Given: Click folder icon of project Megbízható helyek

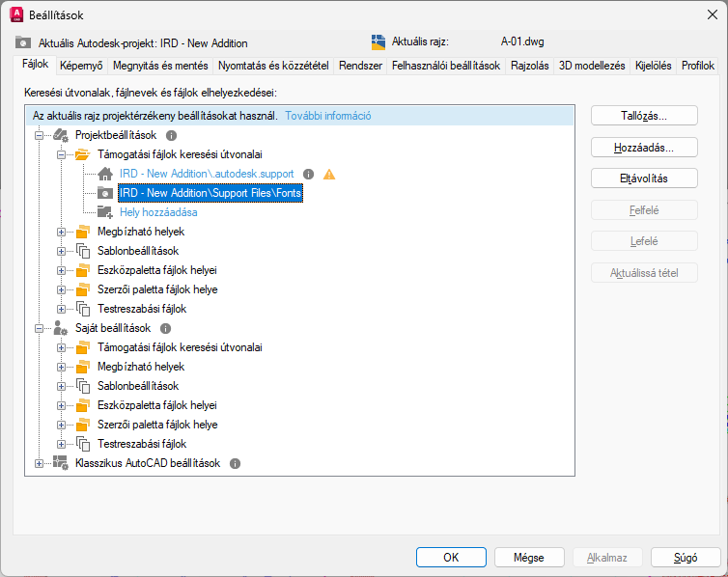Looking at the screenshot, I should (x=83, y=232).
